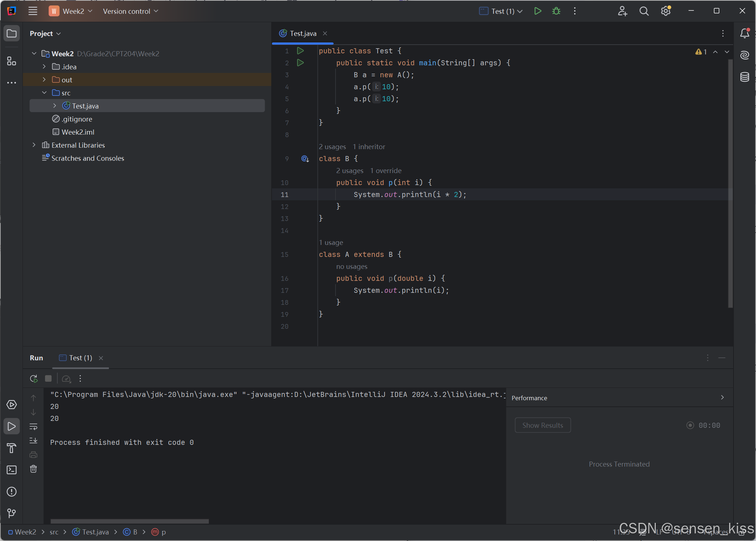The image size is (756, 541).
Task: Click the profiler gauge icon in the Run toolbar
Action: 66,378
